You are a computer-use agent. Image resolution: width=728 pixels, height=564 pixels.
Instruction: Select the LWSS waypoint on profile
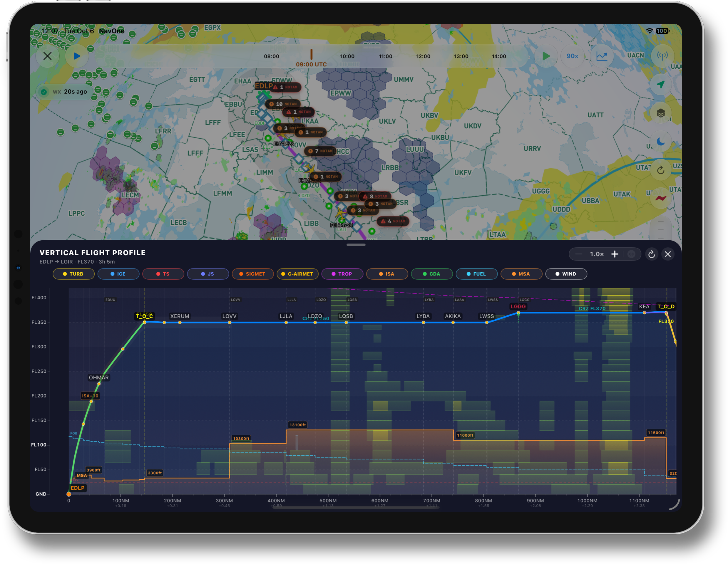pos(486,316)
